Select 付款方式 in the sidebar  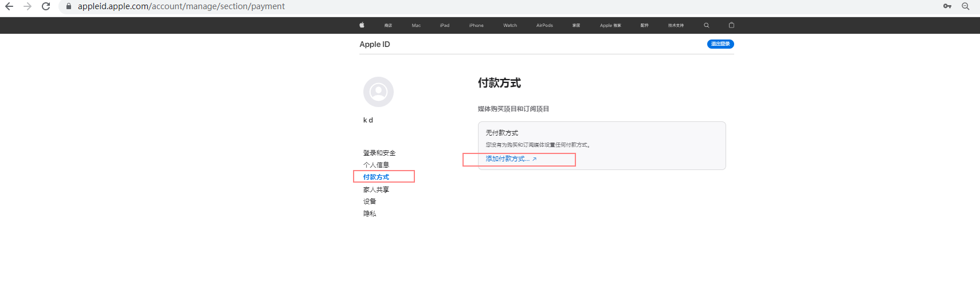(376, 177)
